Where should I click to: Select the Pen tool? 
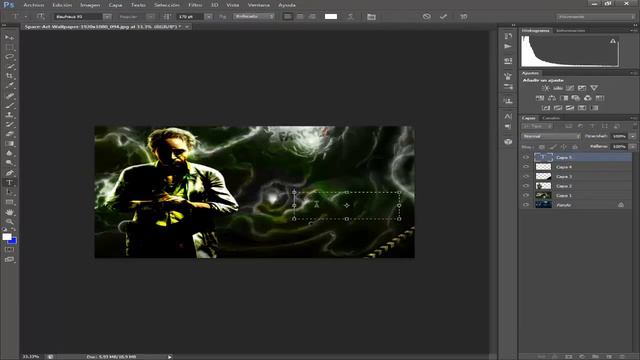click(x=9, y=173)
